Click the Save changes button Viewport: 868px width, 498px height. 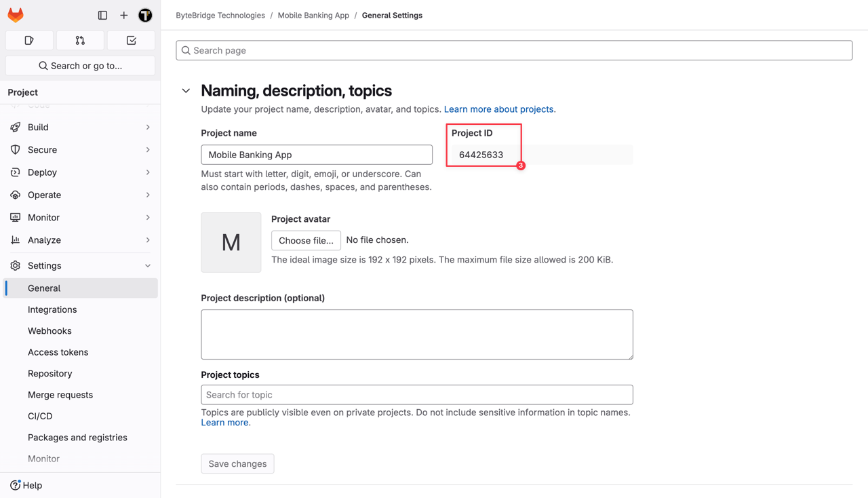(x=237, y=463)
